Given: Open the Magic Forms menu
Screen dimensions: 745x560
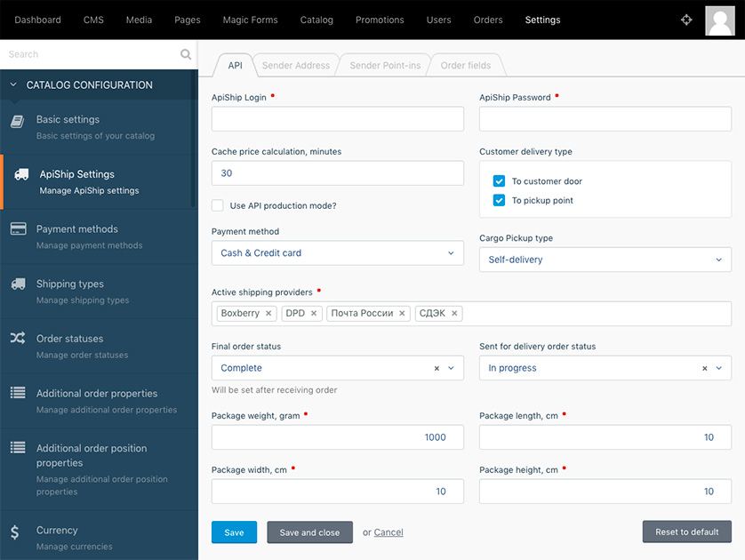Looking at the screenshot, I should [x=251, y=20].
